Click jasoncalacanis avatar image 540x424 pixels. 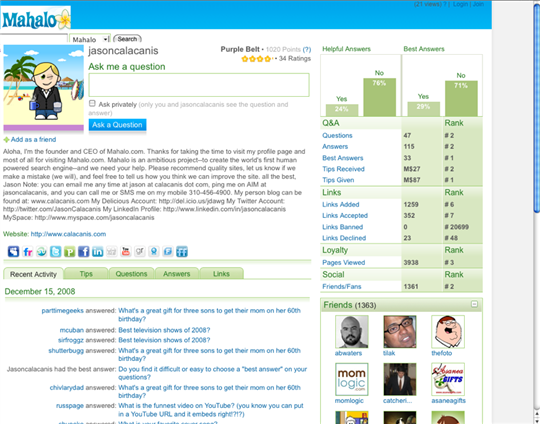pos(43,88)
